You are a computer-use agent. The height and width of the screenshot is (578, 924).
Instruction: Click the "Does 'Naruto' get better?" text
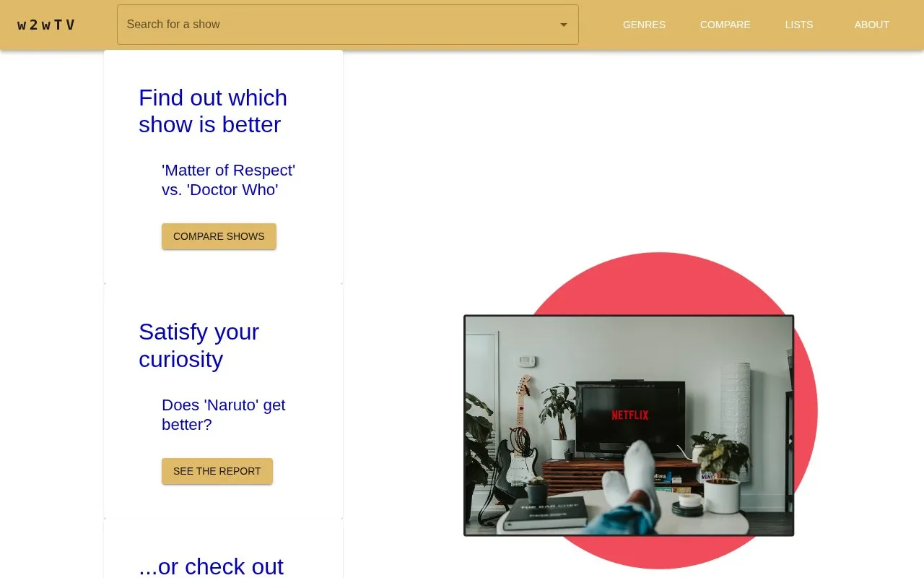click(224, 415)
